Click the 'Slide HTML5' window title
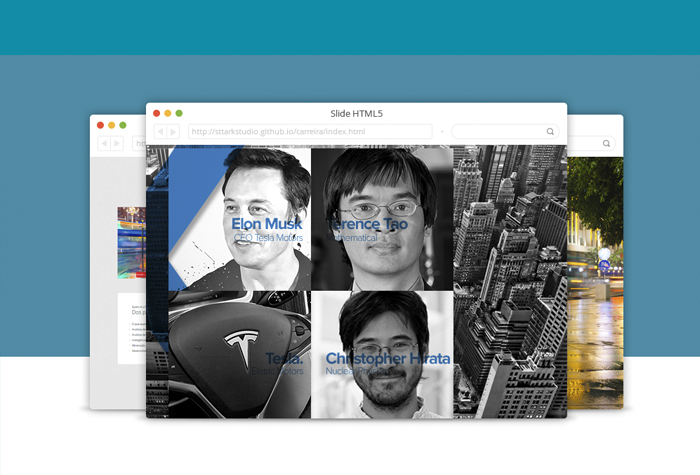 (x=356, y=113)
